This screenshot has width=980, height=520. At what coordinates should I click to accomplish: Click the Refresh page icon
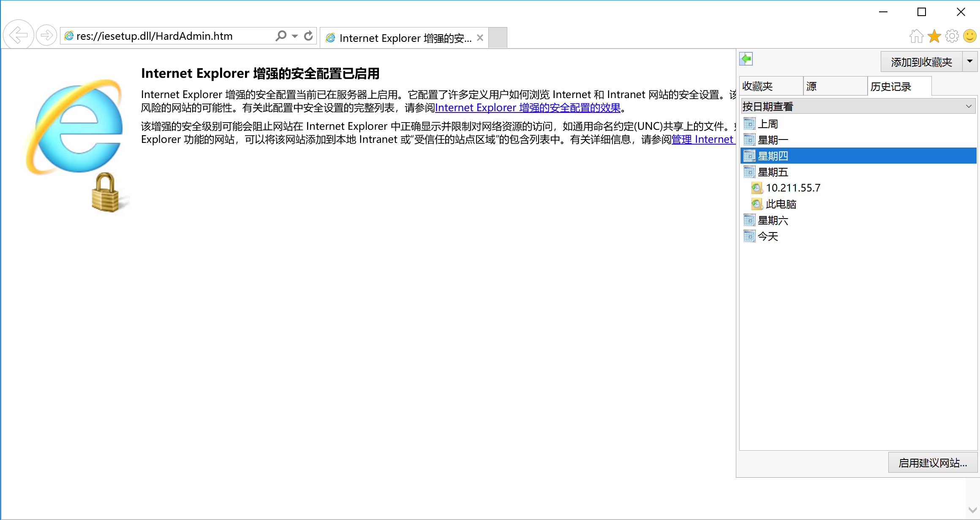pyautogui.click(x=309, y=36)
